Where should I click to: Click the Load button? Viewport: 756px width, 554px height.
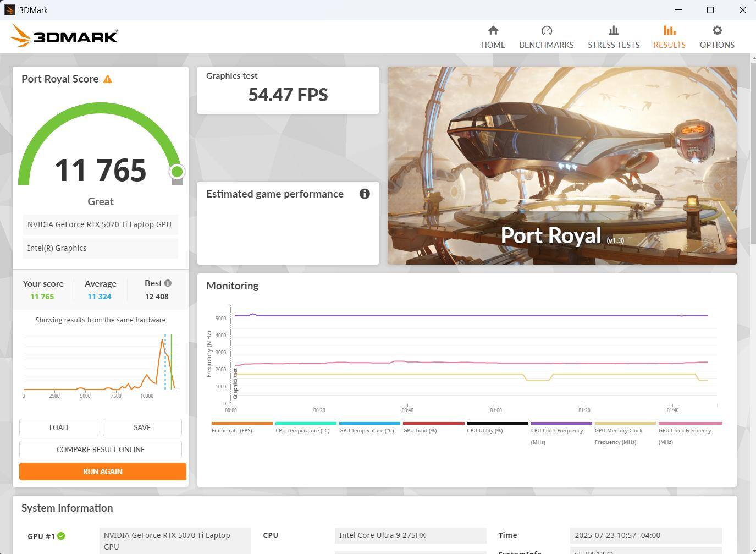(x=59, y=427)
